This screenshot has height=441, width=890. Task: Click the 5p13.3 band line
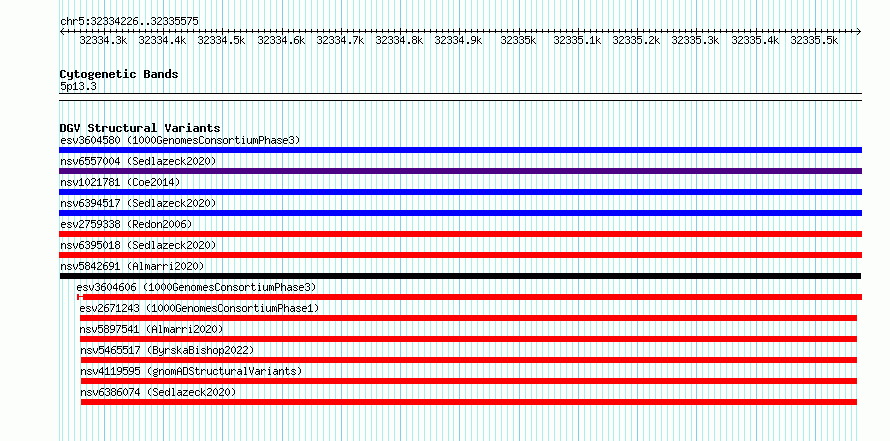[460, 97]
